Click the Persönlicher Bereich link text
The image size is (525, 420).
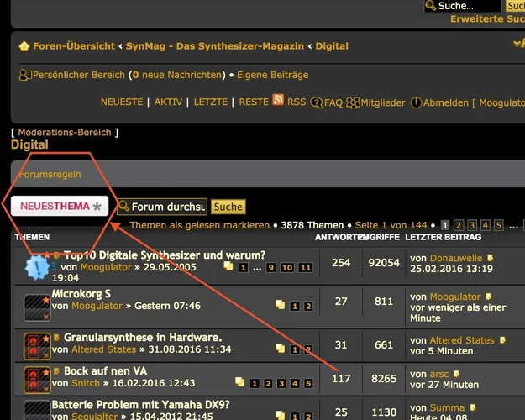(79, 75)
